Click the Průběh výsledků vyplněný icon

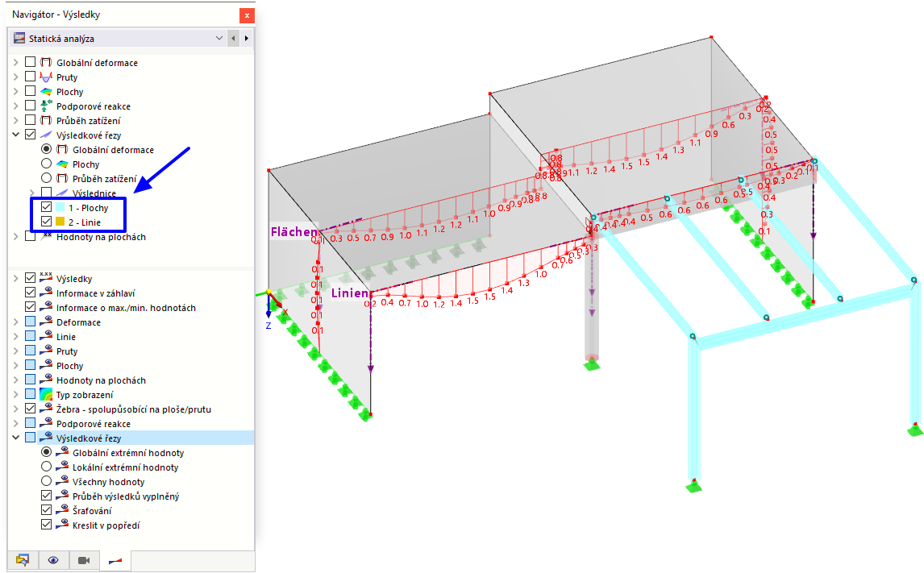click(62, 496)
